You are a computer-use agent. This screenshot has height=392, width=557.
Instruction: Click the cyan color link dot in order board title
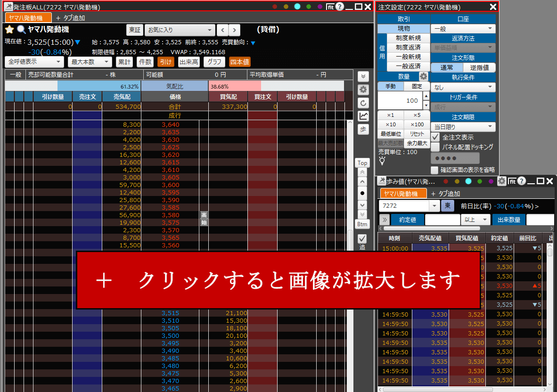point(297,7)
